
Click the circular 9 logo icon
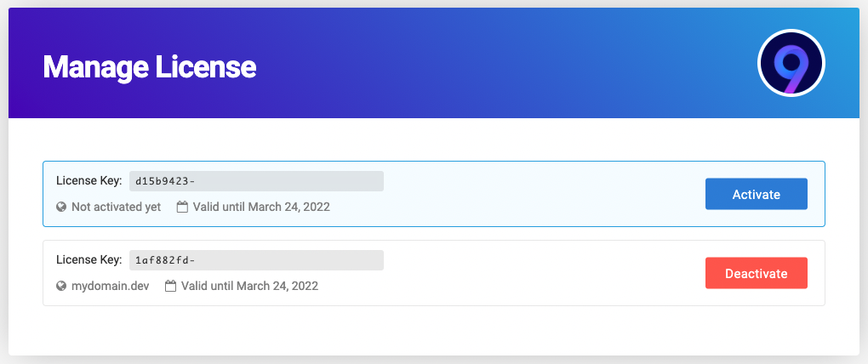pyautogui.click(x=791, y=64)
